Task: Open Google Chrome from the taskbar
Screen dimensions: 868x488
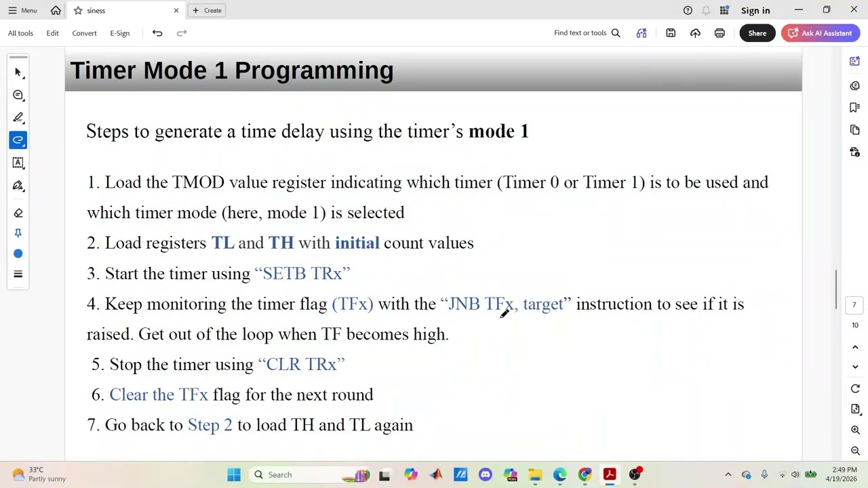Action: (x=585, y=474)
